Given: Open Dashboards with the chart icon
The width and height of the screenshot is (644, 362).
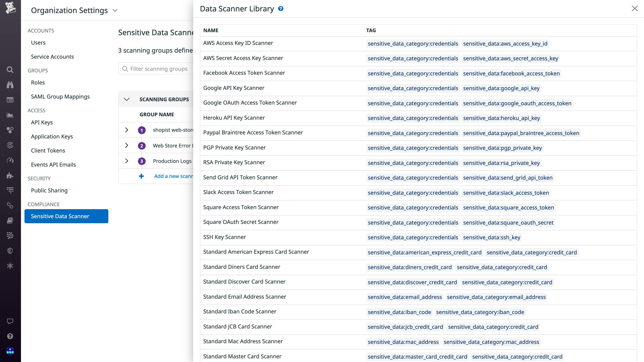Looking at the screenshot, I should pos(10,115).
